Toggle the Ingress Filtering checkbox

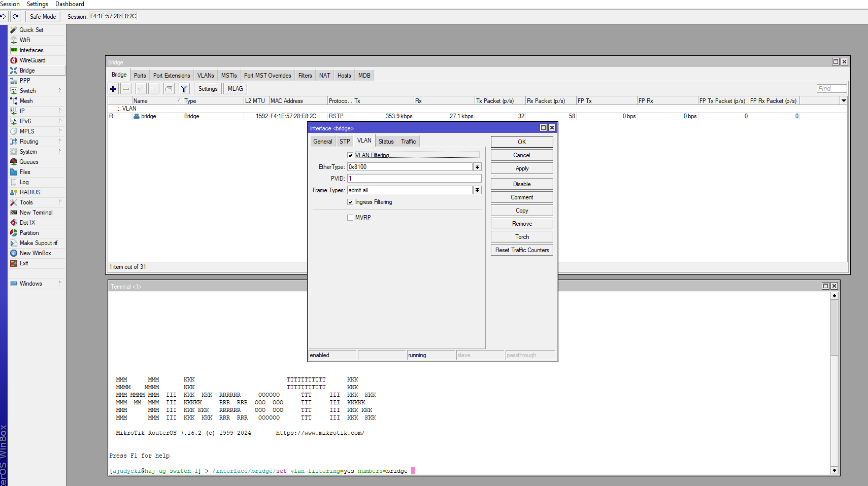(350, 202)
